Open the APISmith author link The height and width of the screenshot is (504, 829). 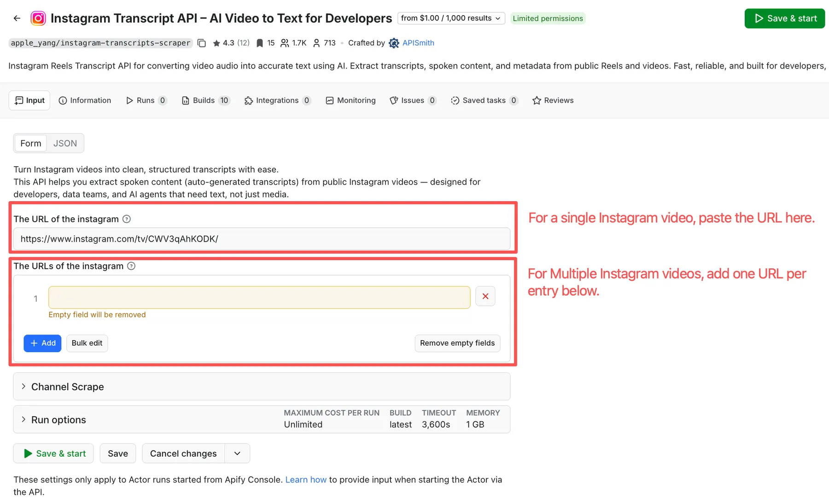coord(418,43)
